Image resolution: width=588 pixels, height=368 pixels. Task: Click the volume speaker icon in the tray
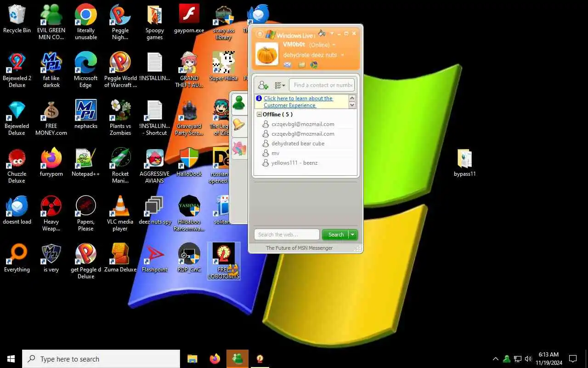pyautogui.click(x=528, y=359)
